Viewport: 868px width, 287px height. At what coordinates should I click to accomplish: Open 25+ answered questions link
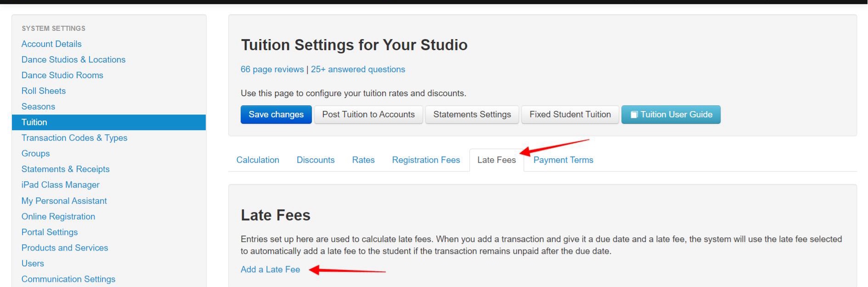coord(358,69)
